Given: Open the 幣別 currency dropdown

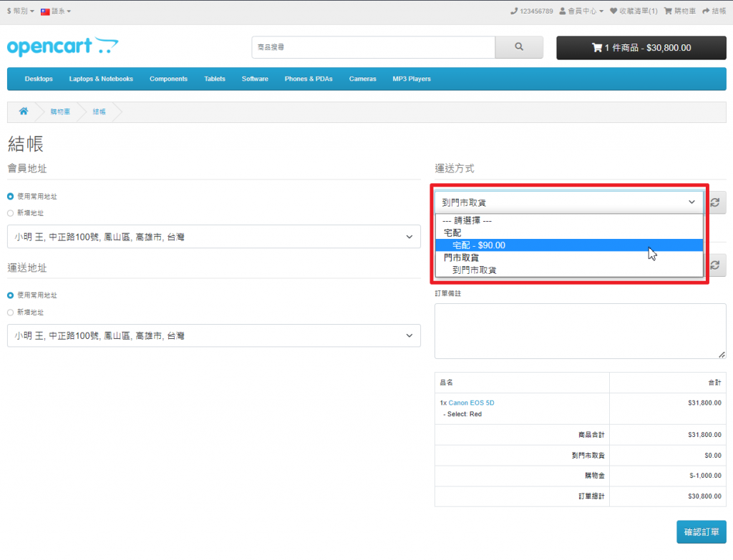Looking at the screenshot, I should click(21, 11).
